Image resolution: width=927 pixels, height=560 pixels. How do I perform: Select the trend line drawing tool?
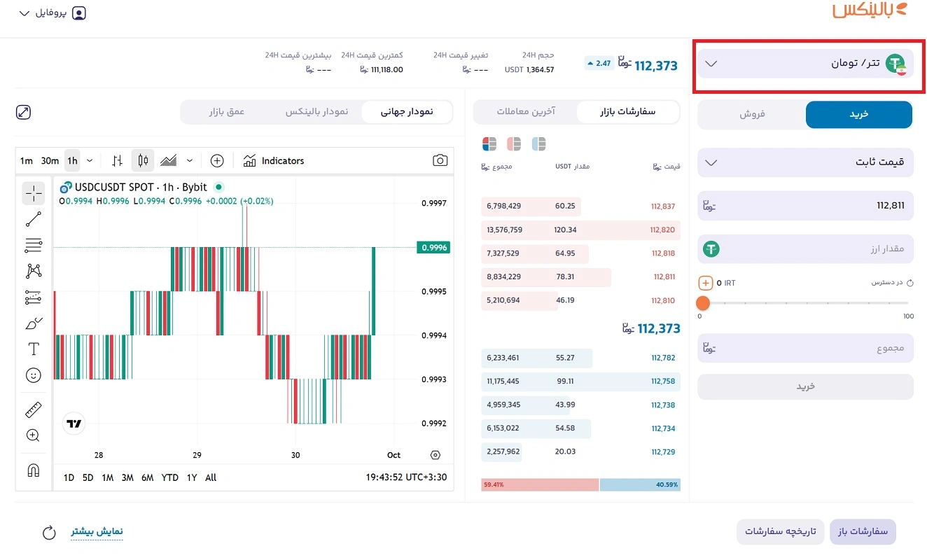pos(33,219)
